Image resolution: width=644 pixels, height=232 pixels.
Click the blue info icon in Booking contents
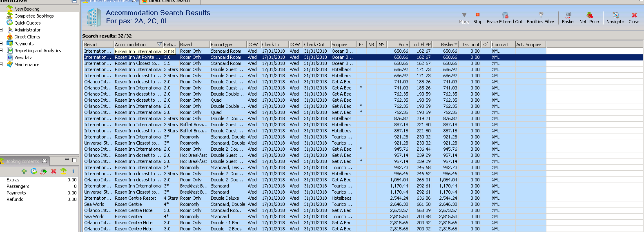(x=73, y=171)
